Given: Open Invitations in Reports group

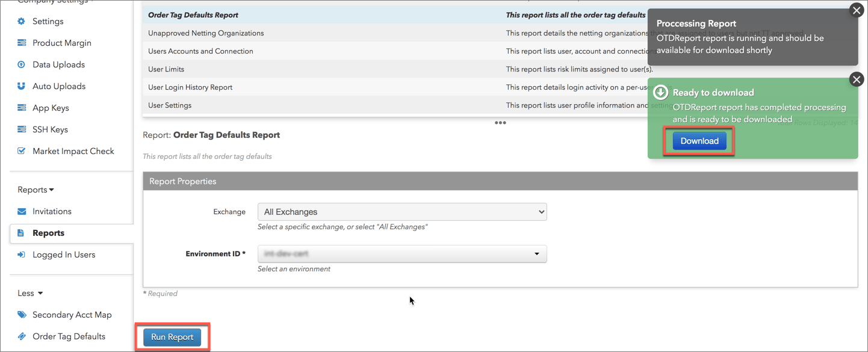Looking at the screenshot, I should pyautogui.click(x=52, y=211).
